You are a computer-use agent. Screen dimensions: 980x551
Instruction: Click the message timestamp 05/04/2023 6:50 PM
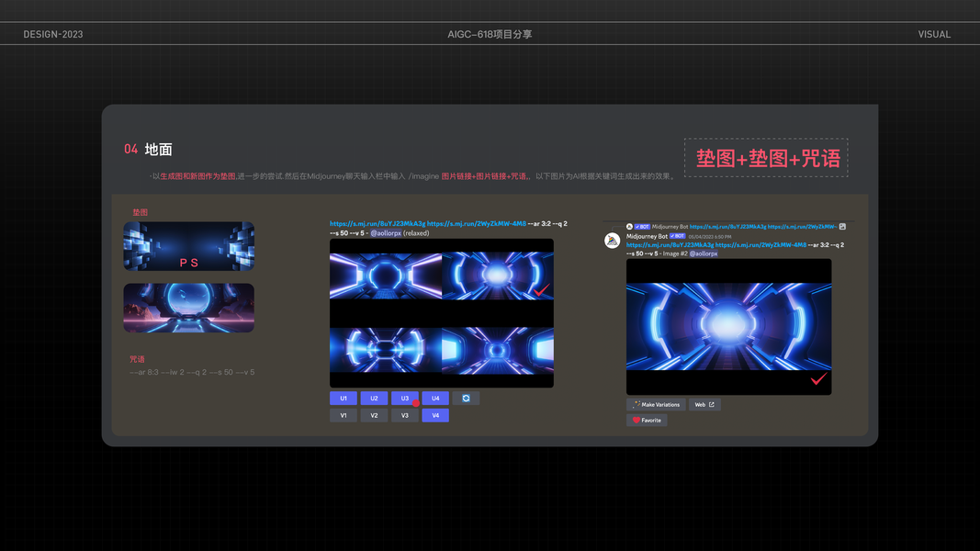[709, 237]
